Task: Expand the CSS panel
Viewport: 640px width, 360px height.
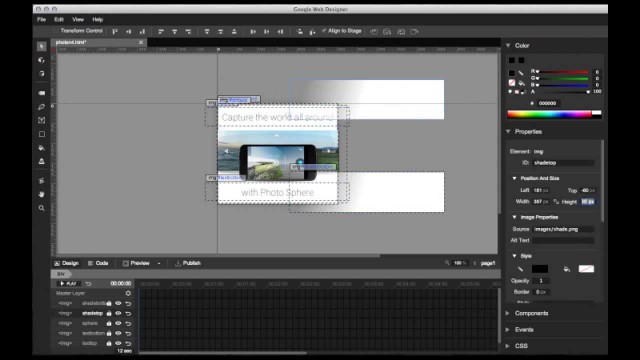Action: [x=508, y=346]
